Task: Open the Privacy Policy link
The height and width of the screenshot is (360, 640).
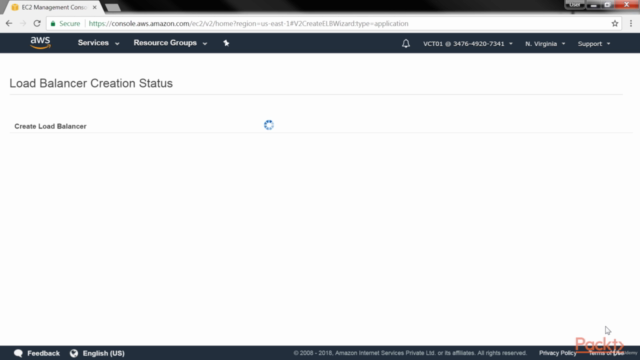Action: coord(558,353)
